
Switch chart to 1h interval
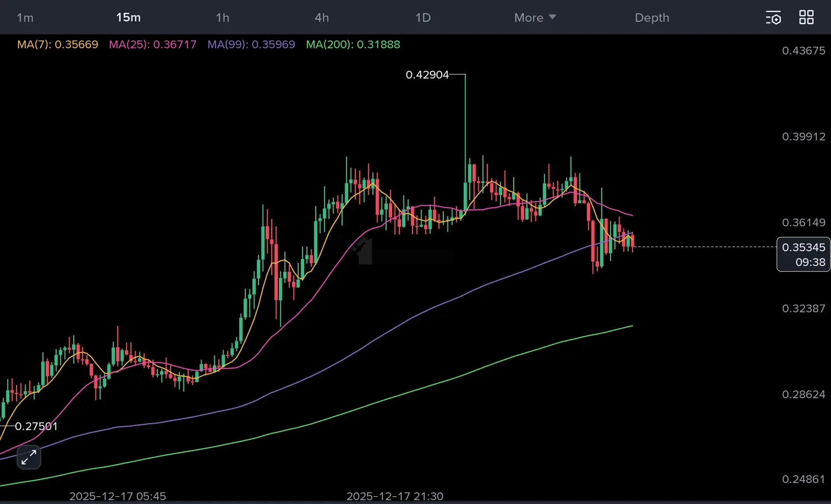223,17
